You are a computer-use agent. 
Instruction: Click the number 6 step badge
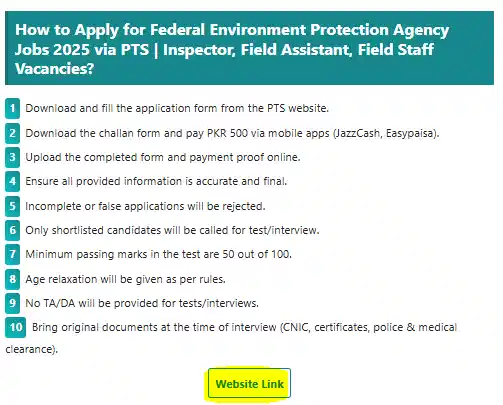pos(12,230)
